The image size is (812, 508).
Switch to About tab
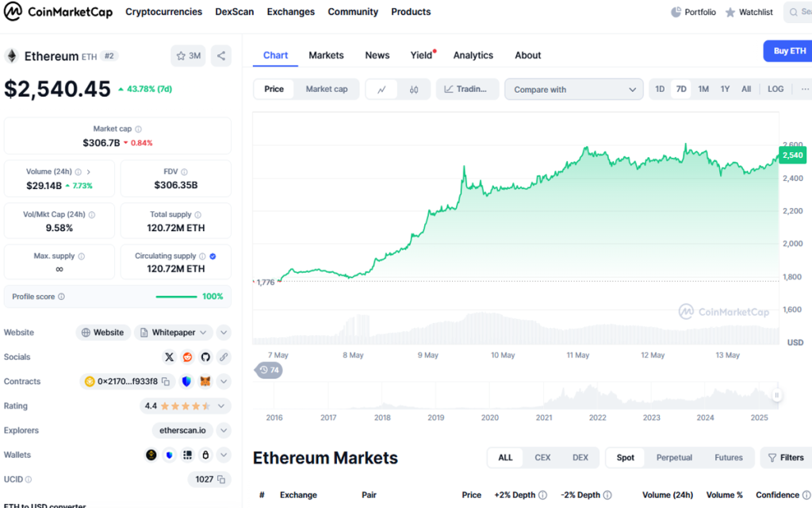pyautogui.click(x=527, y=55)
